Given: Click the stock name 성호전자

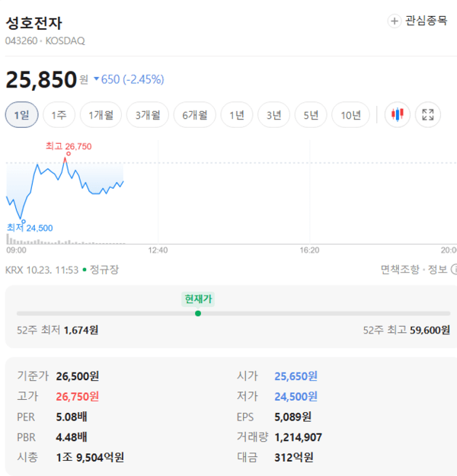Looking at the screenshot, I should (x=34, y=23).
